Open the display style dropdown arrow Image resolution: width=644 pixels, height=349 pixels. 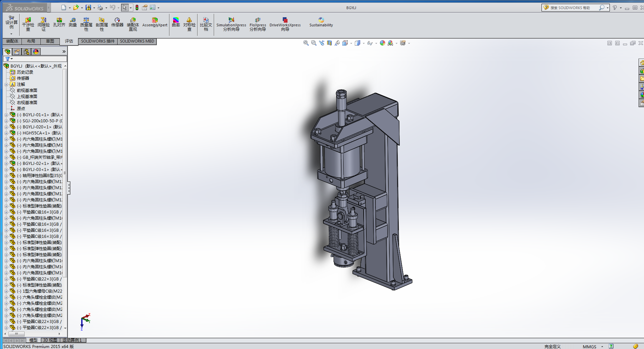[x=364, y=43]
